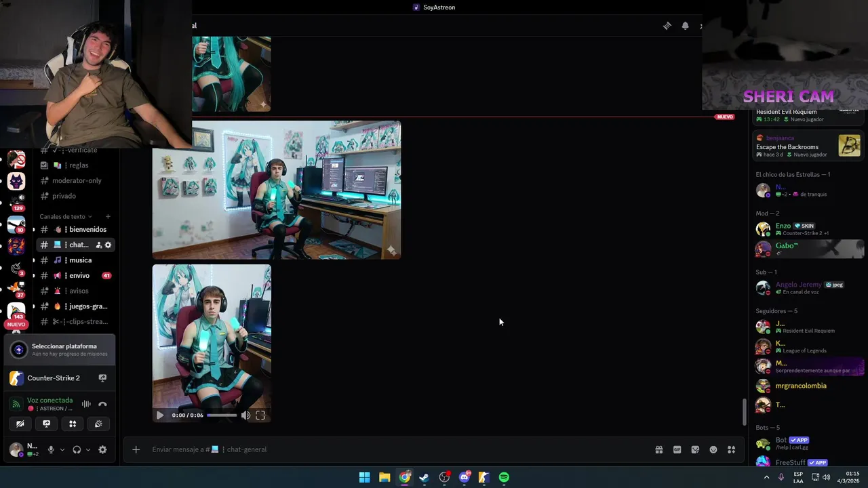Open mrgrancolombia's member profile
This screenshot has height=488, width=868.
[808, 386]
